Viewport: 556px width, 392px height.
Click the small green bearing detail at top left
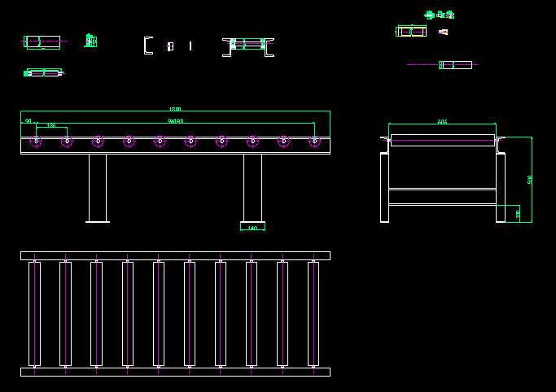90,41
